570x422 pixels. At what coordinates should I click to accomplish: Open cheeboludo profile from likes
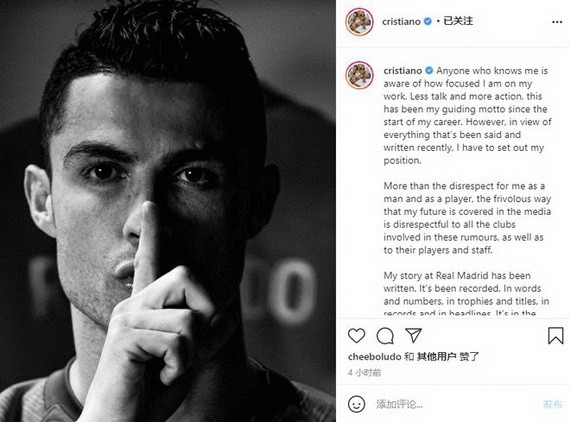click(x=374, y=357)
